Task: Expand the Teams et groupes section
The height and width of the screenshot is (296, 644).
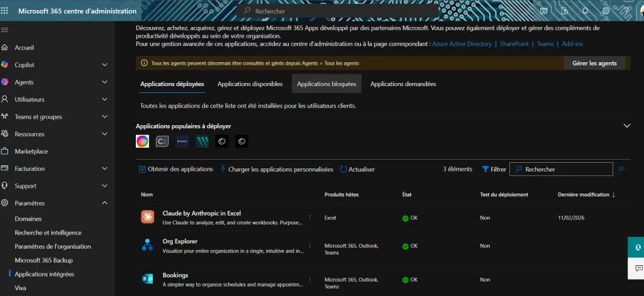Action: pyautogui.click(x=104, y=117)
